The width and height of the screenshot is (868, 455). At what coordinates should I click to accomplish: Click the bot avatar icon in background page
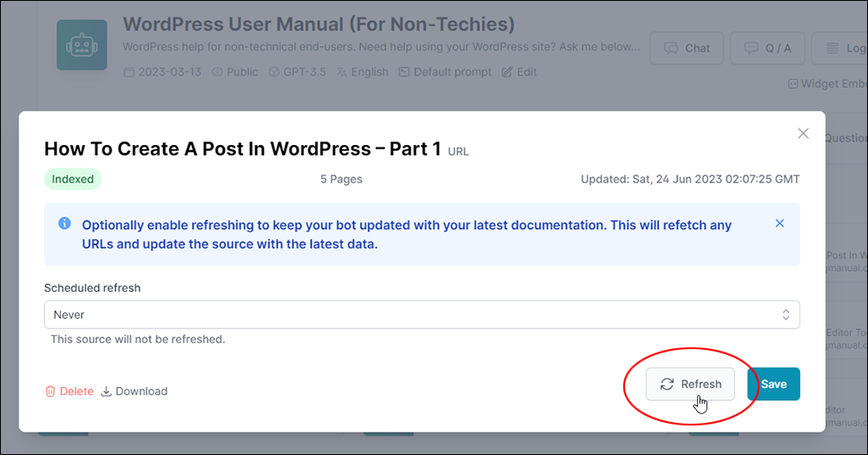pos(82,45)
